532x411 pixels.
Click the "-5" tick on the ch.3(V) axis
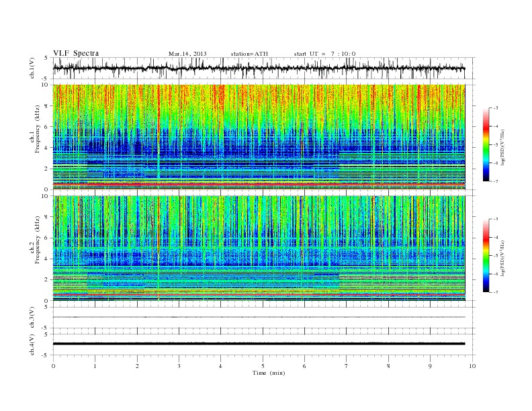(46, 328)
